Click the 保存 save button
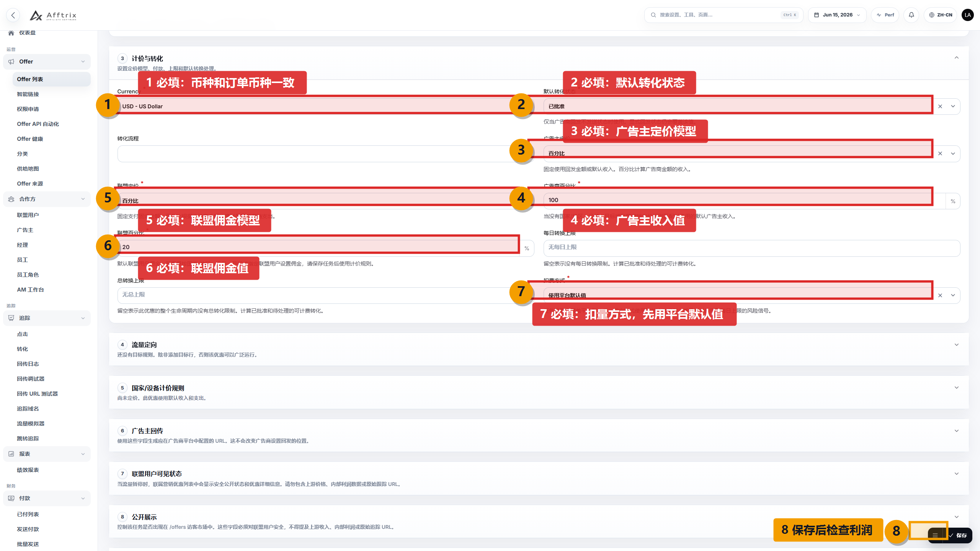 tap(959, 535)
